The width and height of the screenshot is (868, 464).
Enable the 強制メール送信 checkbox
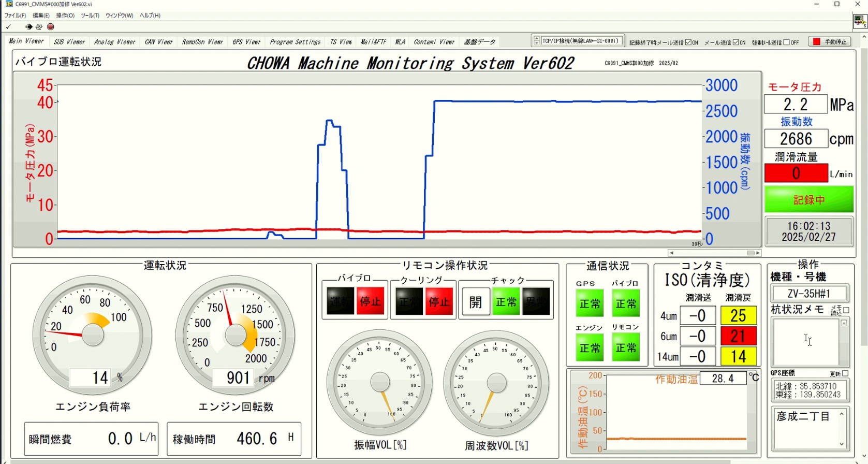coord(787,42)
